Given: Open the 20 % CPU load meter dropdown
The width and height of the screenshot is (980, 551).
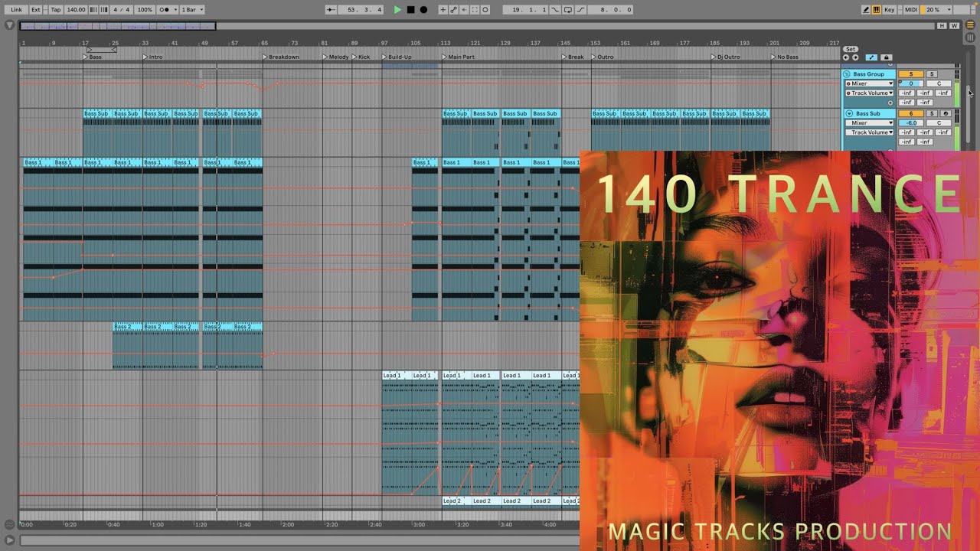Looking at the screenshot, I should pos(936,10).
